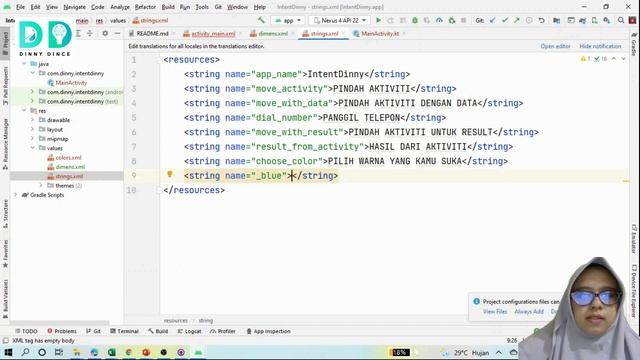Click the values breadcrumb in navigation bar
The height and width of the screenshot is (360, 640).
(x=118, y=20)
